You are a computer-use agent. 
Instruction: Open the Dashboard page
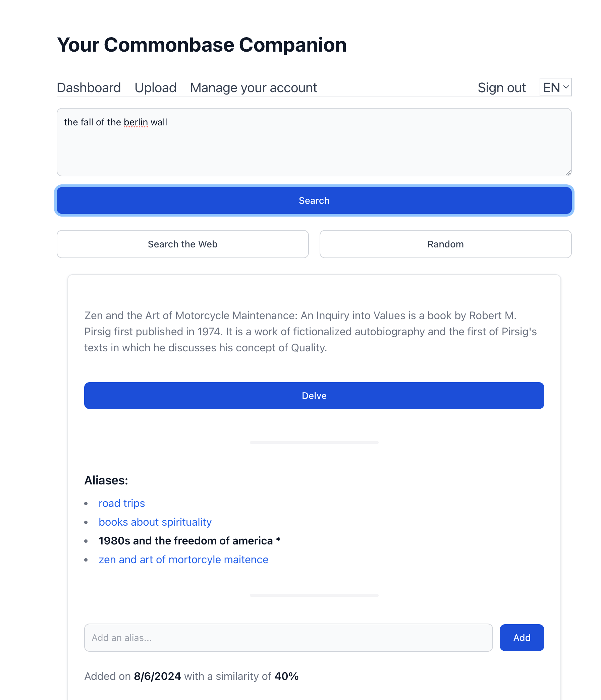point(89,88)
